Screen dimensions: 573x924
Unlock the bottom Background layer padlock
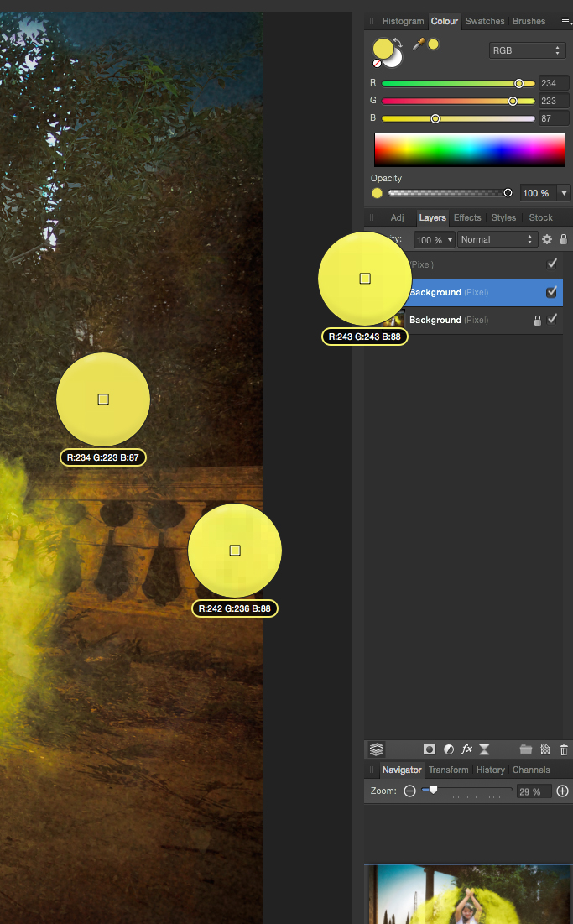pos(537,320)
